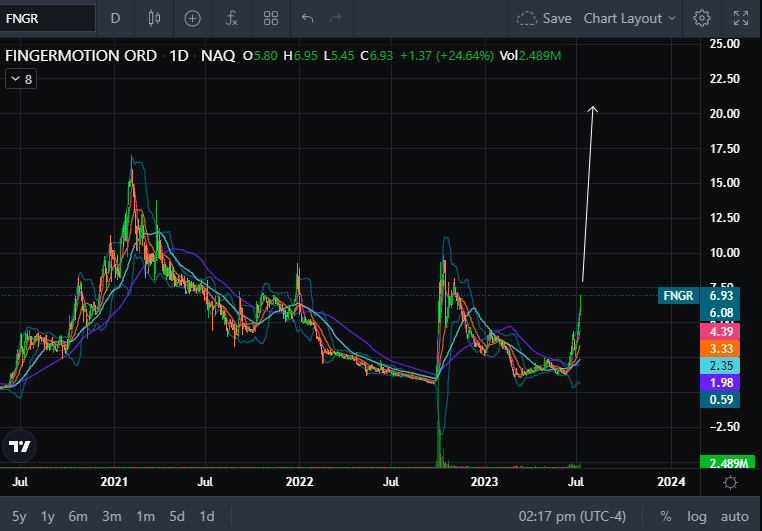Set the range to 3m

(112, 516)
